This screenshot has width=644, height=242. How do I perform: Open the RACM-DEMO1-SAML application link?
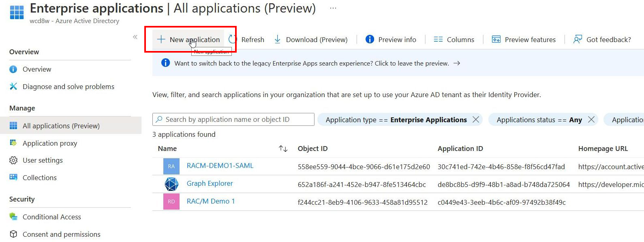coord(220,166)
